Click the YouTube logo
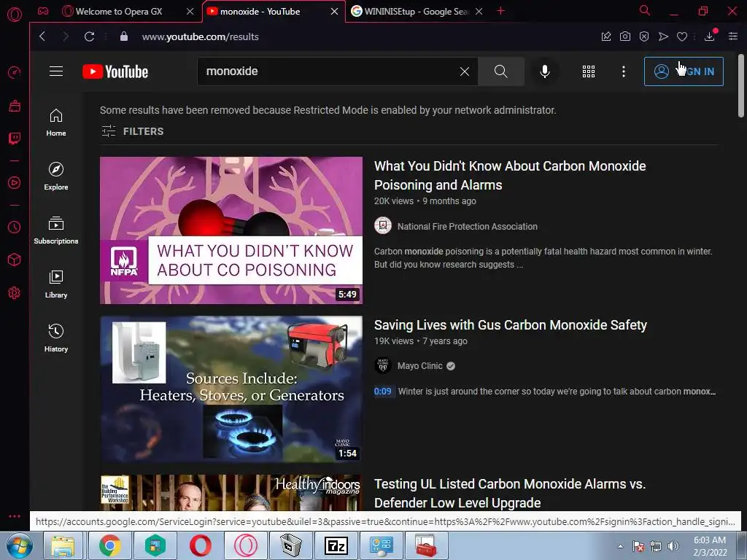The height and width of the screenshot is (560, 747). pyautogui.click(x=115, y=71)
